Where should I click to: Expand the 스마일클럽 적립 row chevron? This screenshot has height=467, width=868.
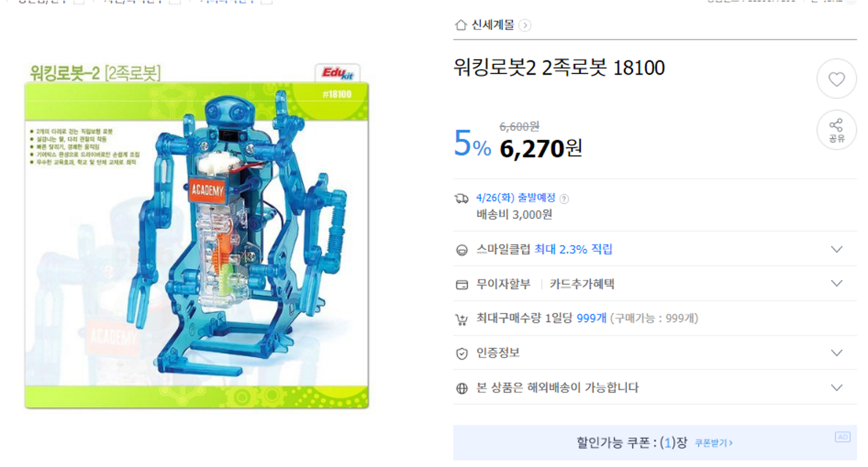click(x=837, y=249)
